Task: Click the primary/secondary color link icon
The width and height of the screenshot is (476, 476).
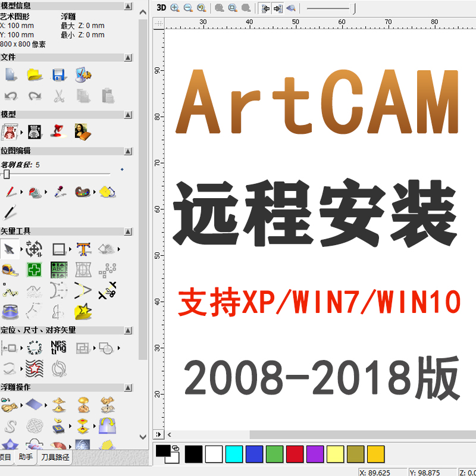Action: (176, 448)
